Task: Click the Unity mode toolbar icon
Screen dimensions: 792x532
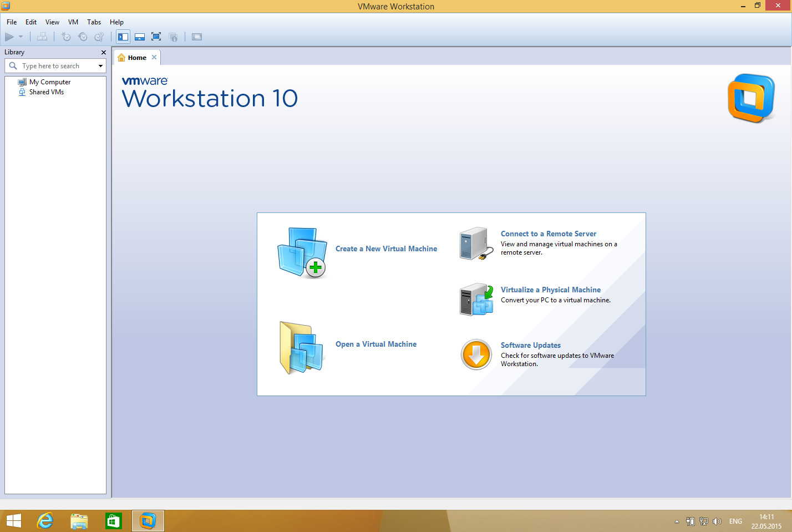Action: tap(173, 37)
